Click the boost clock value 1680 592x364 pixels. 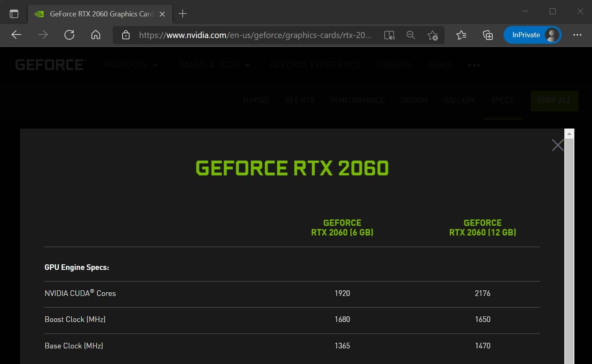[x=342, y=319]
